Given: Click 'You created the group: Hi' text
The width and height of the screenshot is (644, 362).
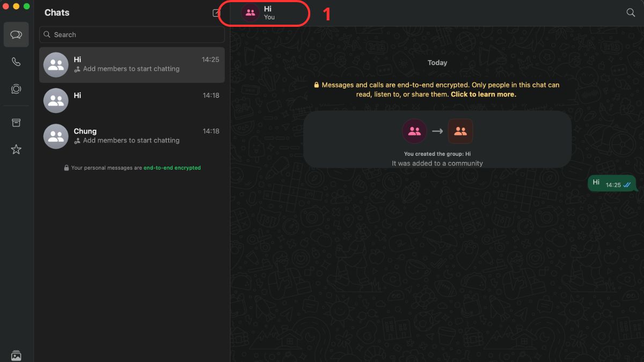Looking at the screenshot, I should (437, 154).
